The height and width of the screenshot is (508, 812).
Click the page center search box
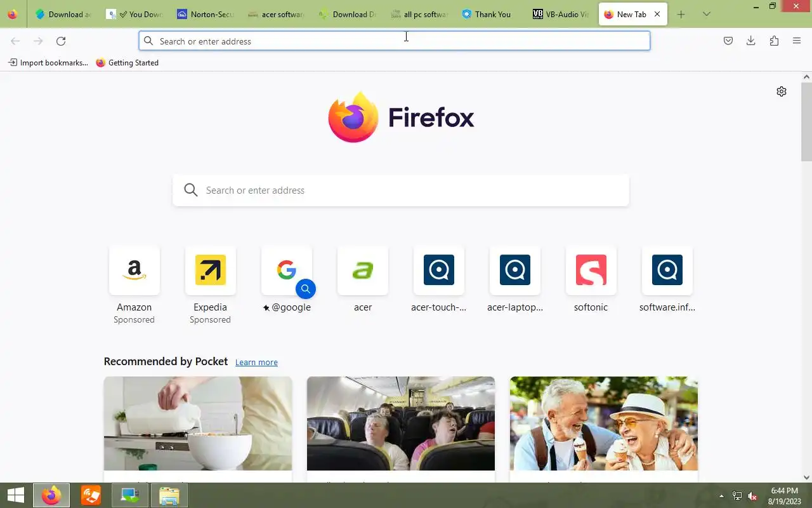point(401,190)
